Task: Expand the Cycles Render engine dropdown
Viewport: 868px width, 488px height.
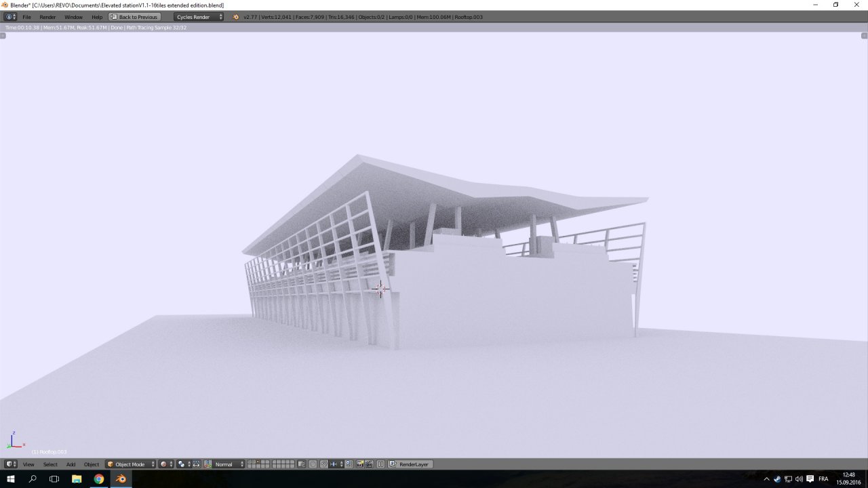Action: pyautogui.click(x=198, y=17)
